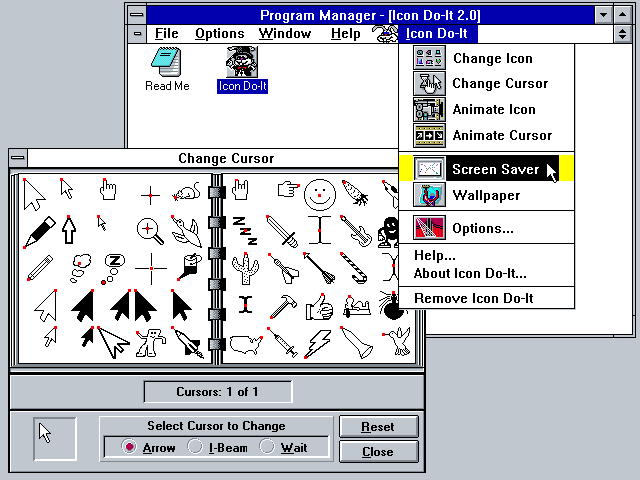Choose the smiley face cursor
640x480 pixels.
320,195
